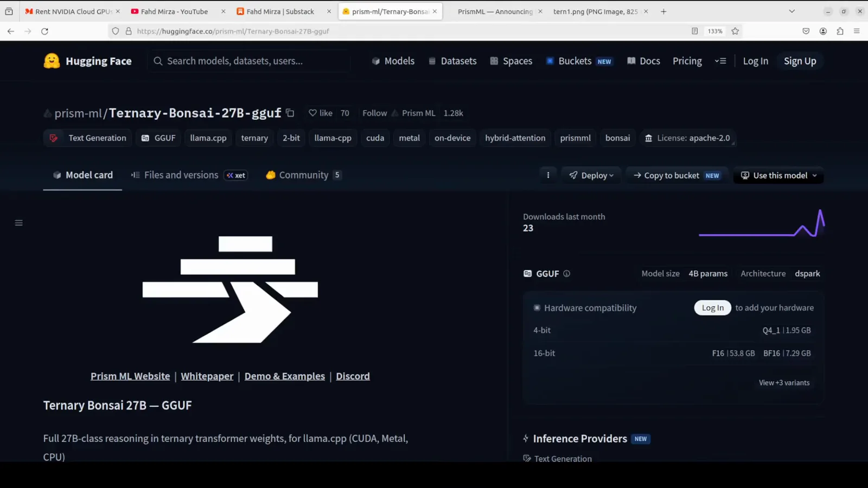
Task: Expand Use this model dropdown
Action: pos(778,175)
